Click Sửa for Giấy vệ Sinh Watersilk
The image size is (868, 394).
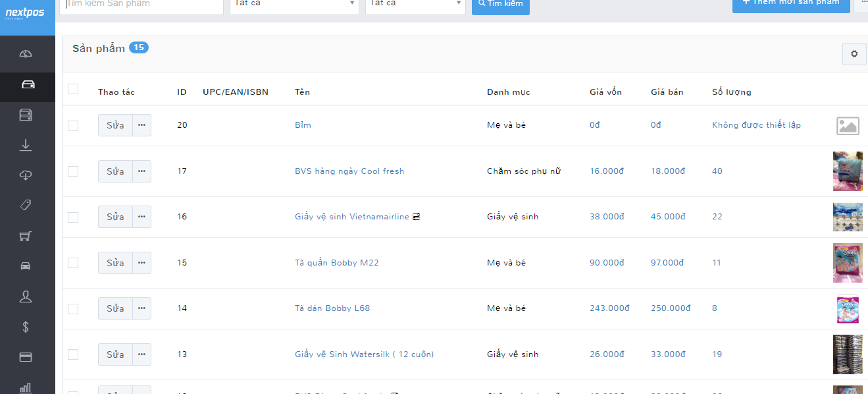click(115, 354)
